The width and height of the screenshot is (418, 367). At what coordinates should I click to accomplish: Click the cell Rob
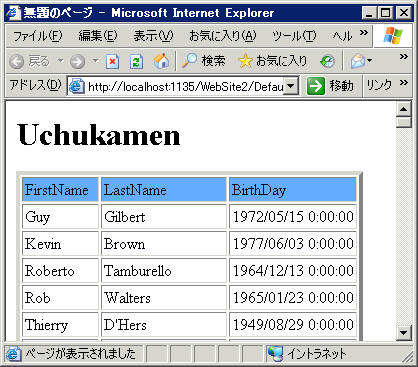[60, 298]
